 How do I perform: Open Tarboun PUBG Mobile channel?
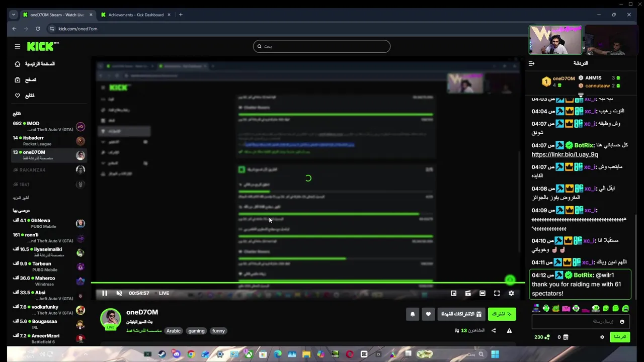pos(49,266)
